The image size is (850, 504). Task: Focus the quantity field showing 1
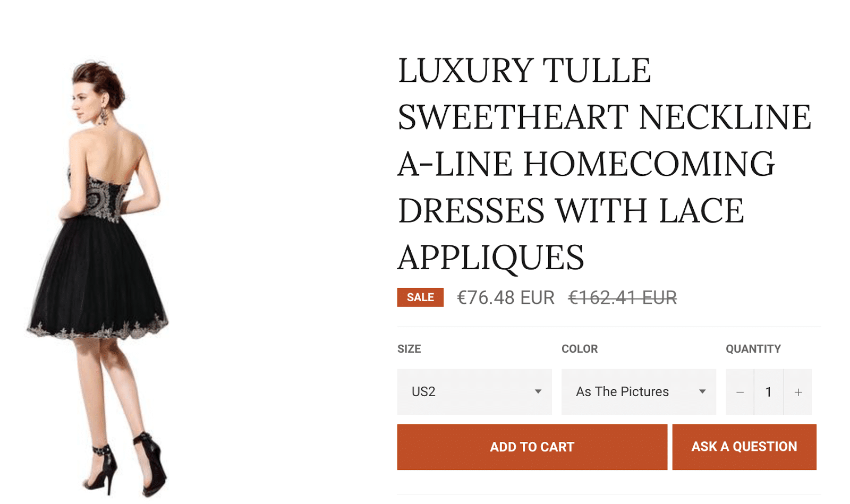(768, 392)
